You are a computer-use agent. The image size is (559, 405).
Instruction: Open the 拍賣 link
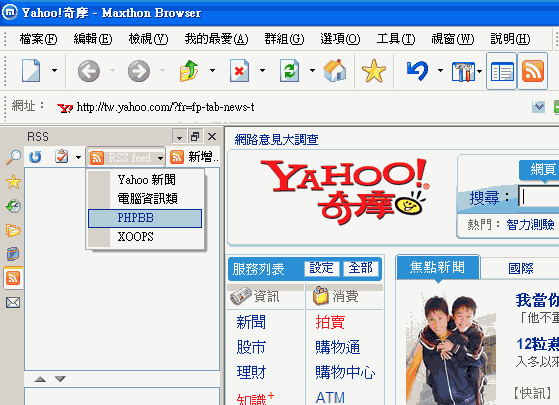tap(330, 322)
